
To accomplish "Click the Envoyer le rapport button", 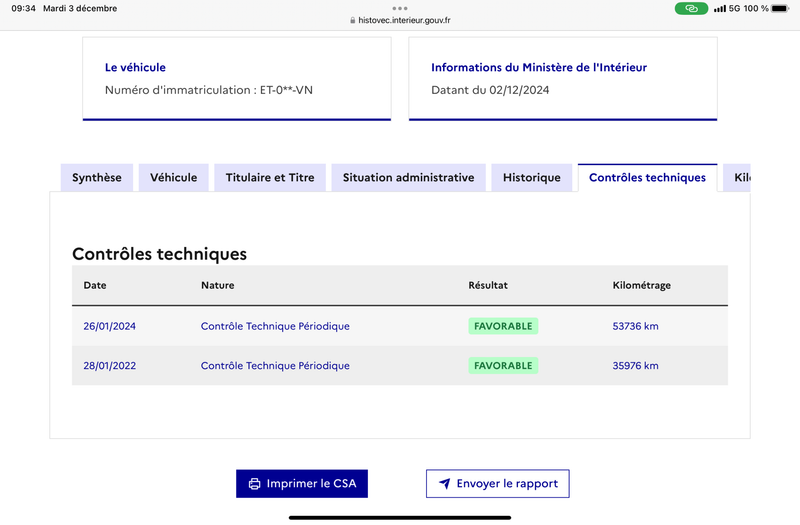I will [497, 484].
